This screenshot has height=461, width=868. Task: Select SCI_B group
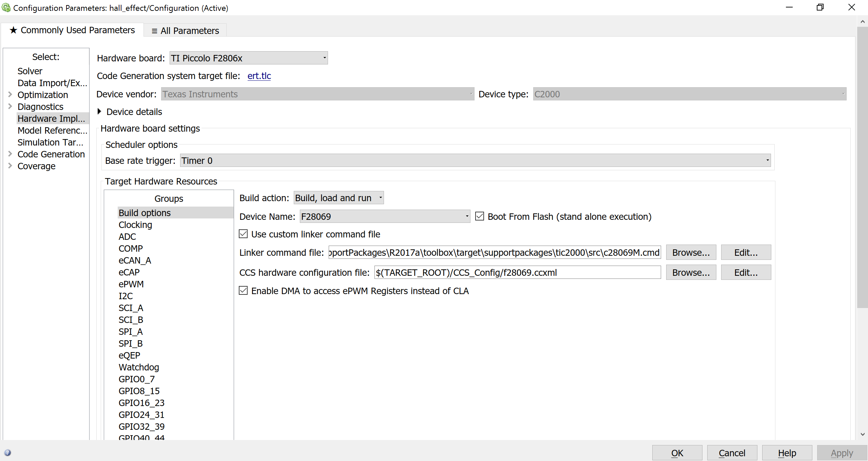point(131,320)
